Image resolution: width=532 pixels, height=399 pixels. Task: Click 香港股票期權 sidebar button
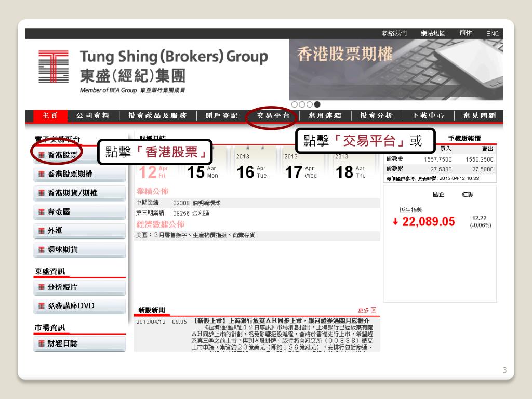click(x=79, y=175)
